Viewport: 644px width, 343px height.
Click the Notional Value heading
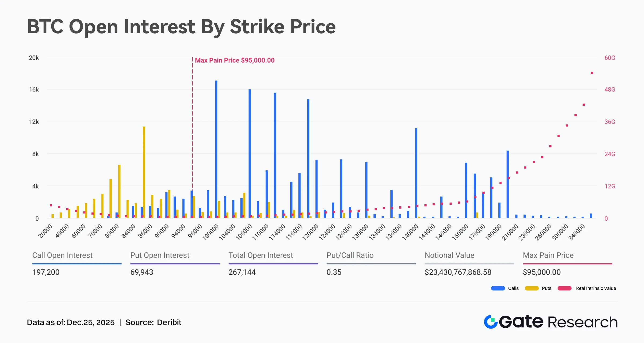(x=449, y=255)
